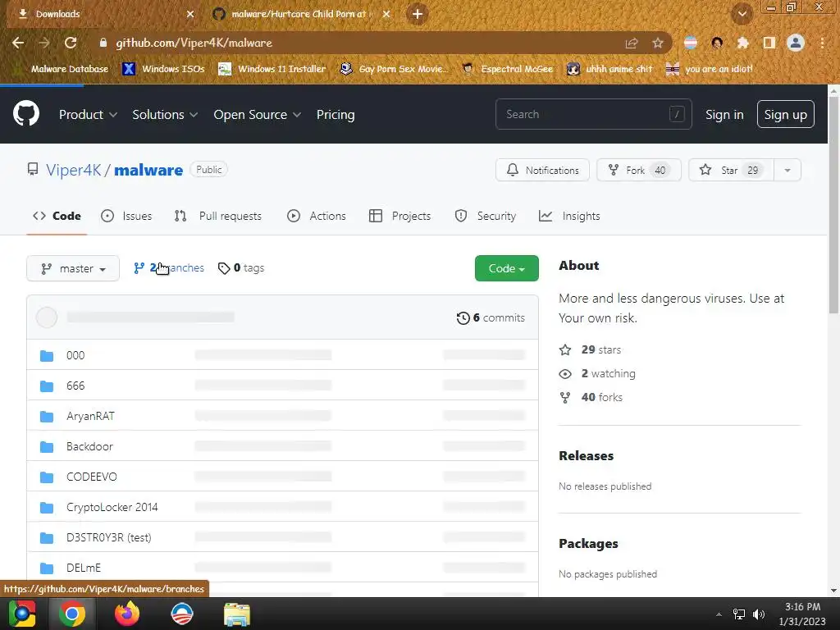Image resolution: width=840 pixels, height=630 pixels.
Task: Open the Backdoor folder
Action: pos(89,446)
